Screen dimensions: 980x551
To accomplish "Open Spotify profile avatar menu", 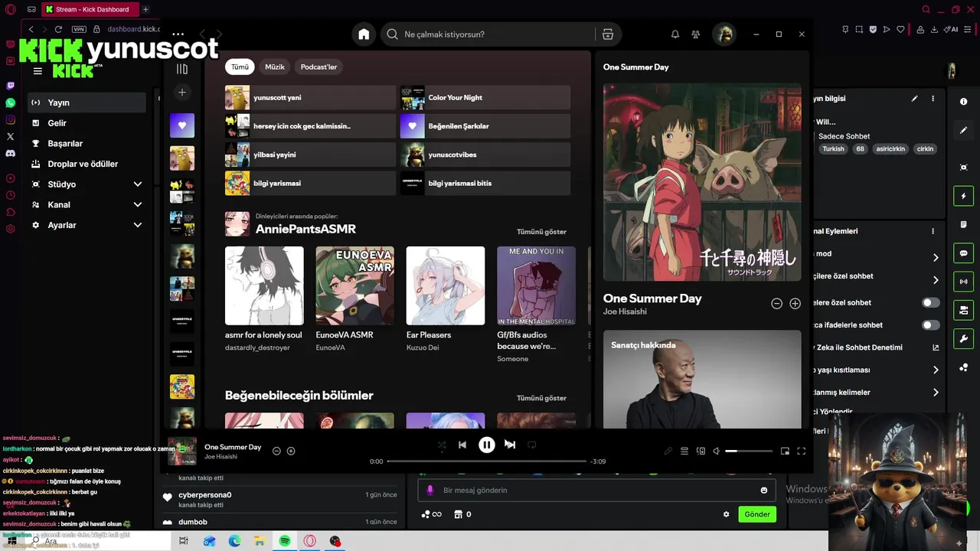I will 724,34.
